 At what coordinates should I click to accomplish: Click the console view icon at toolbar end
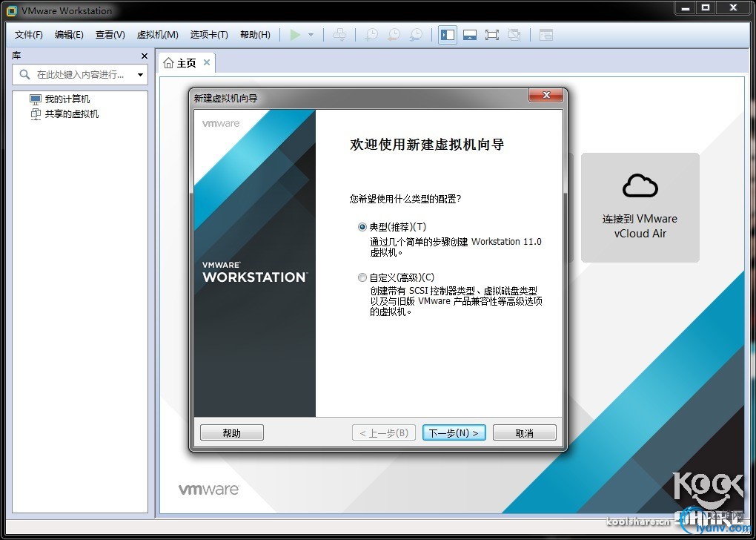[546, 35]
